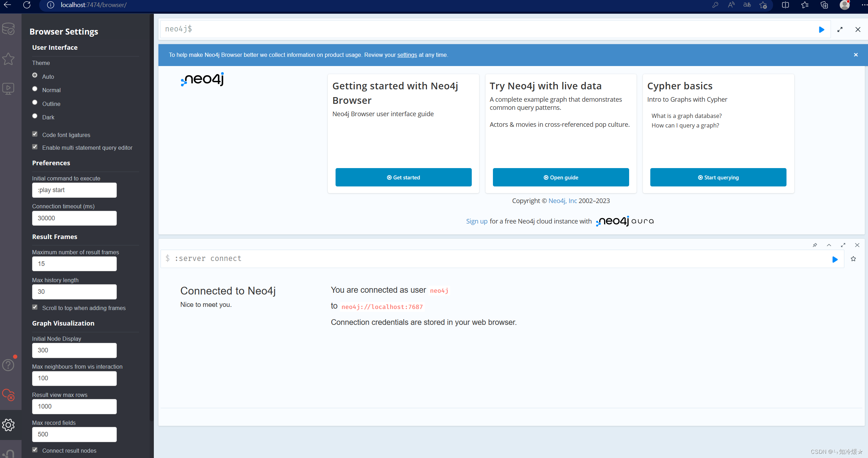Screen dimensions: 868x458
Task: Open the Guides sidebar icon
Action: (8, 88)
